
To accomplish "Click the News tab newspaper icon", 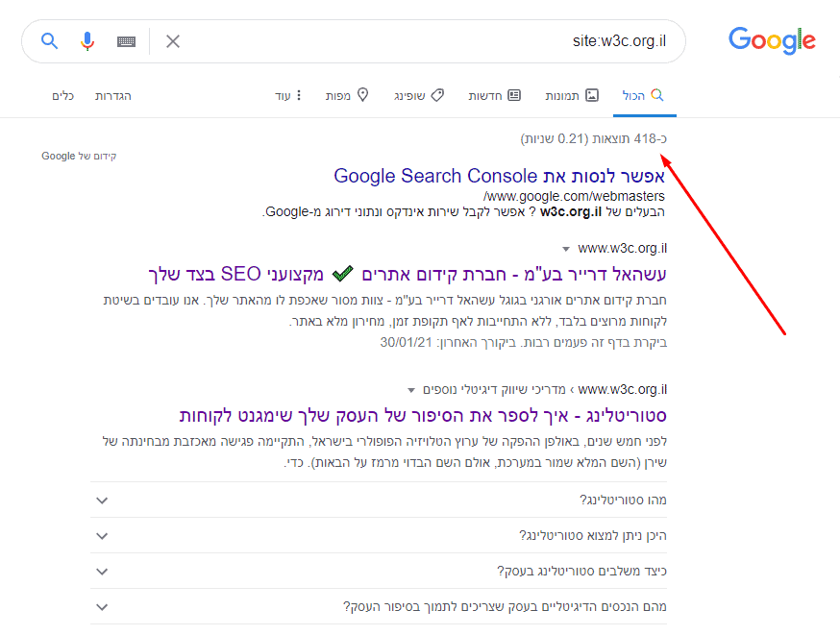I will point(514,95).
